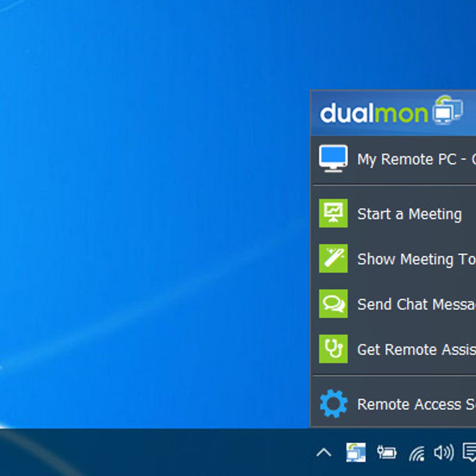Click the magic wand Show Meeting Tools icon
Viewport: 476px width, 476px height.
333,259
